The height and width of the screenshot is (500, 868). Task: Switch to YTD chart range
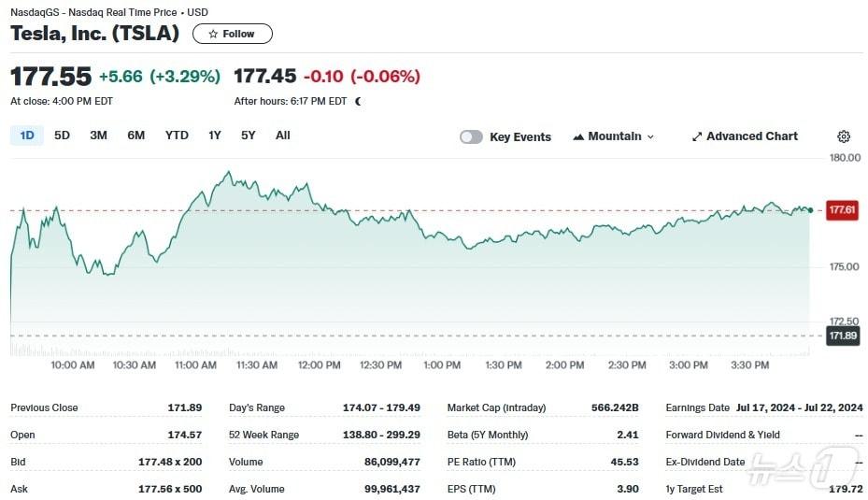(x=177, y=136)
